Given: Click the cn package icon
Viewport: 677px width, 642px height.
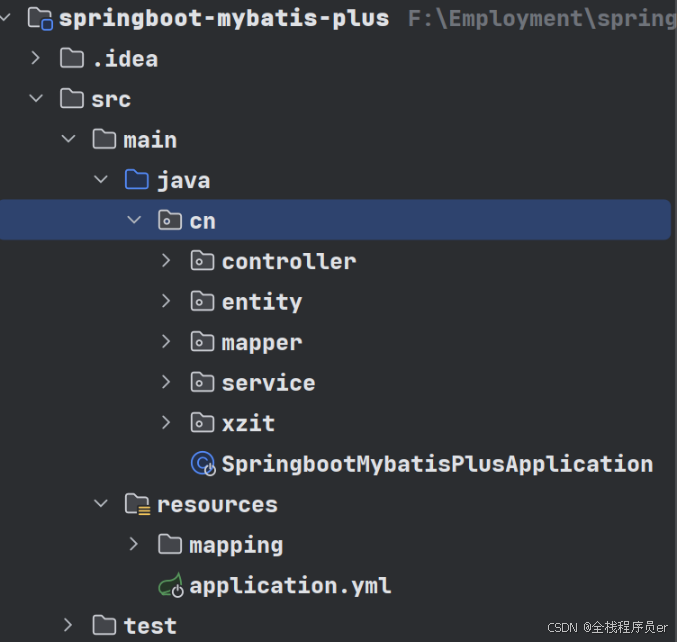Looking at the screenshot, I should [x=170, y=220].
